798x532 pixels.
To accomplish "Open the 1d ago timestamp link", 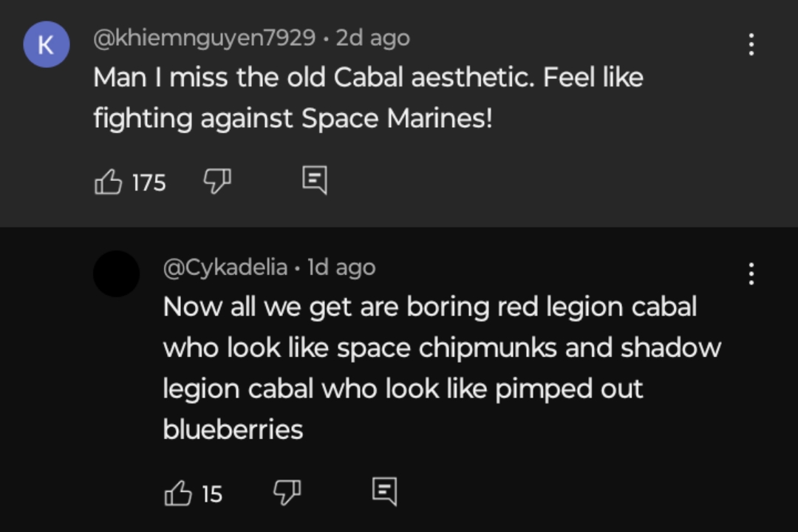I will [x=341, y=267].
